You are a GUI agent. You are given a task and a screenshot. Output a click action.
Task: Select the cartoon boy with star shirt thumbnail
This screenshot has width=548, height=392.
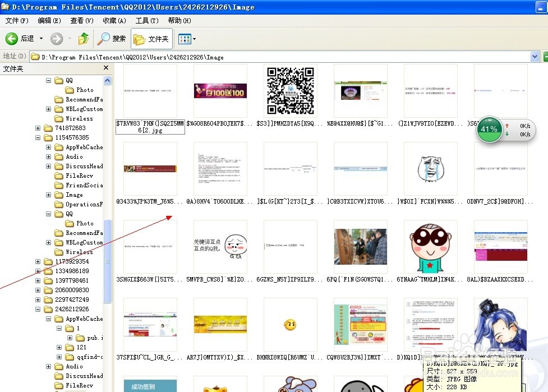coord(431,247)
